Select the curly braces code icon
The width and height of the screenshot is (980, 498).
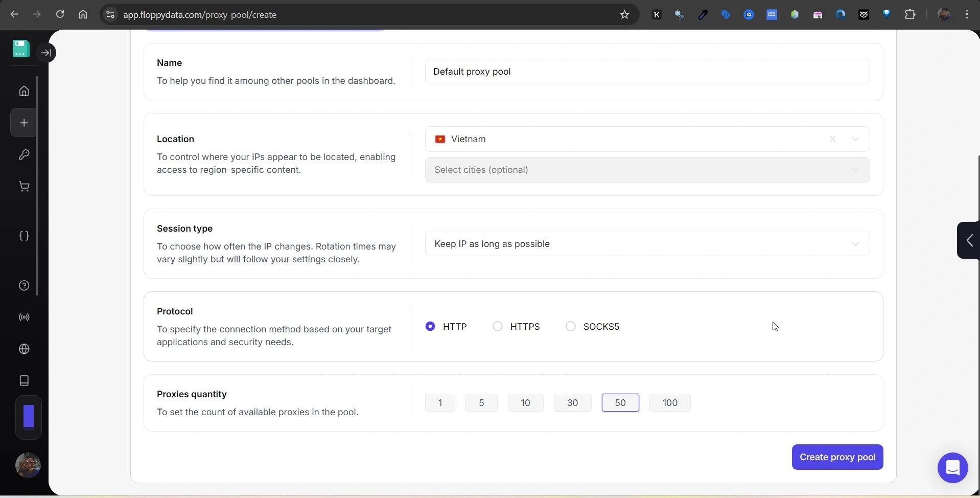(x=24, y=236)
